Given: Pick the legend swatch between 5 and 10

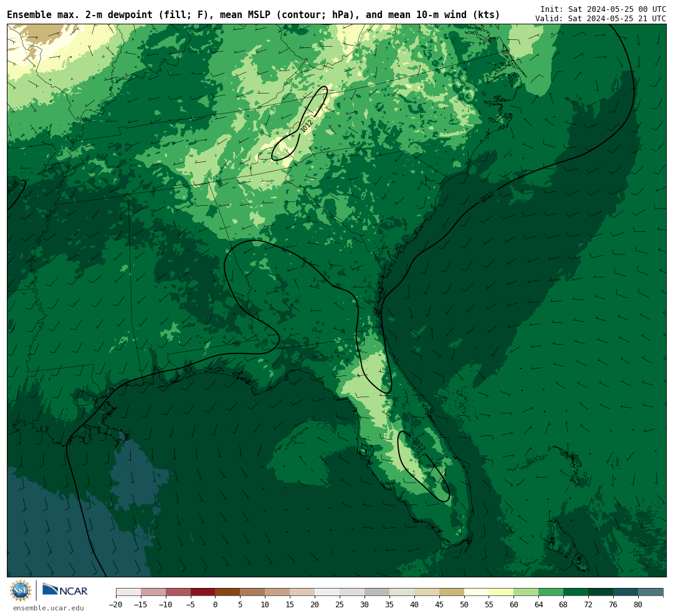Looking at the screenshot, I should tap(252, 592).
